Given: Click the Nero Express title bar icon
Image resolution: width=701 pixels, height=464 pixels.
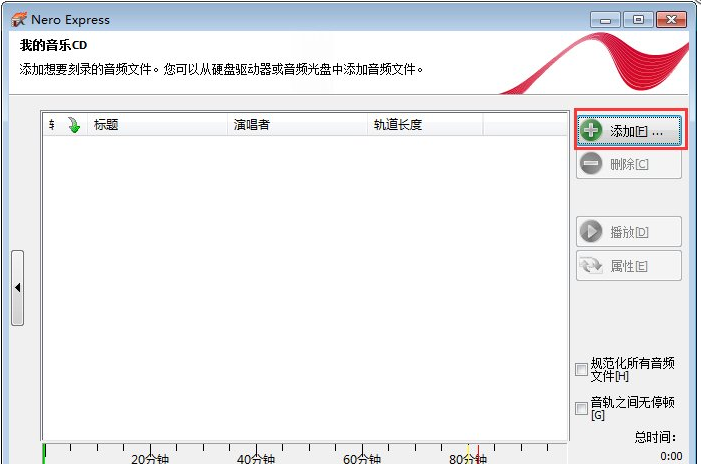Looking at the screenshot, I should pos(19,20).
